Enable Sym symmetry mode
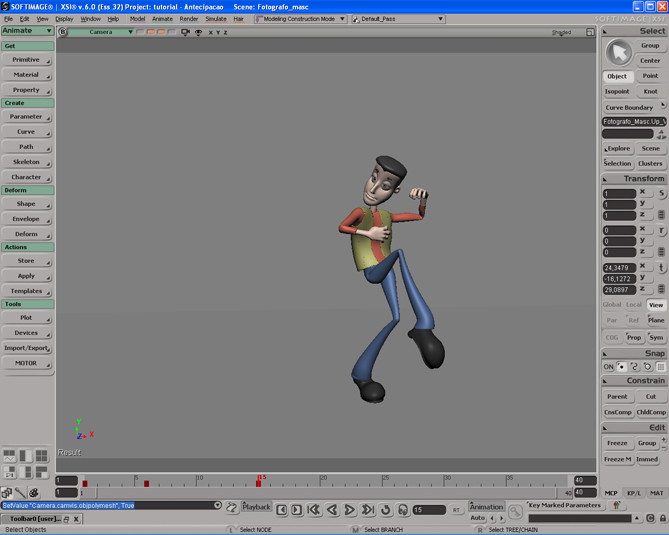 [x=656, y=337]
